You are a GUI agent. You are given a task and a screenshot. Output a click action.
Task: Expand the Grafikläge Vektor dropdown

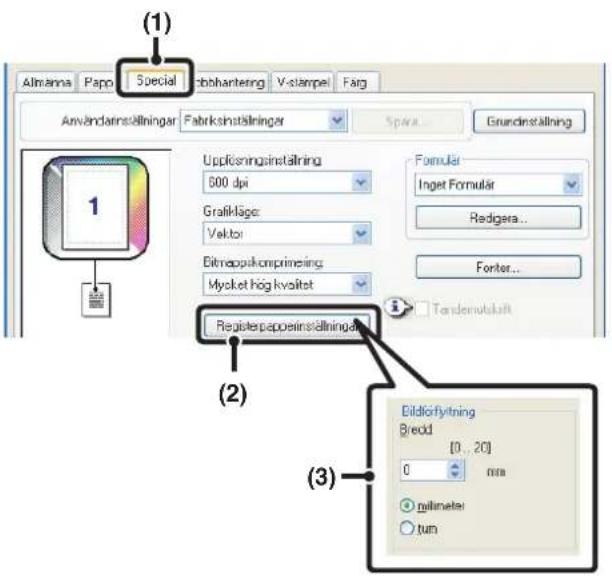(287, 233)
